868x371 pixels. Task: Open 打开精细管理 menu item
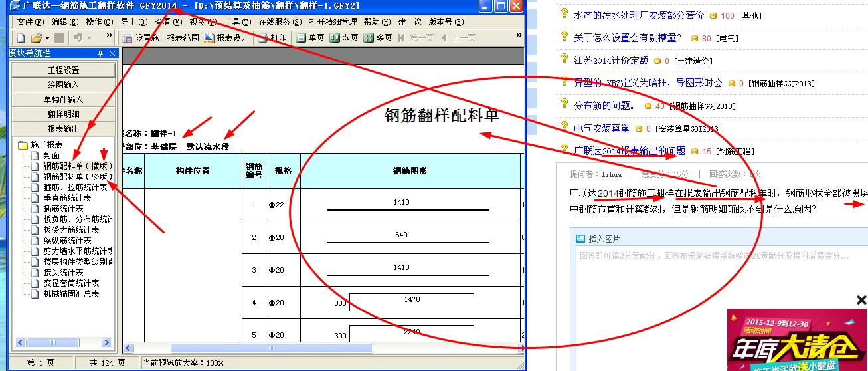(333, 22)
